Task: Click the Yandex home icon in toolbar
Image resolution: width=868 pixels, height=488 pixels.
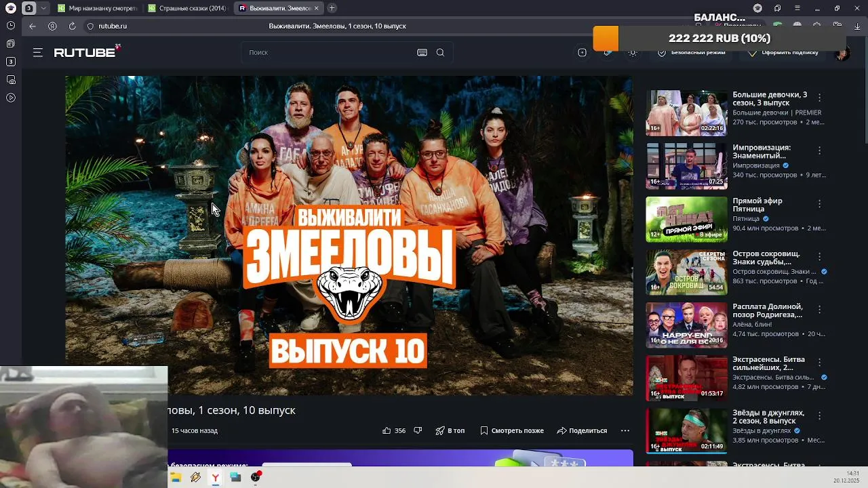Action: (52, 26)
